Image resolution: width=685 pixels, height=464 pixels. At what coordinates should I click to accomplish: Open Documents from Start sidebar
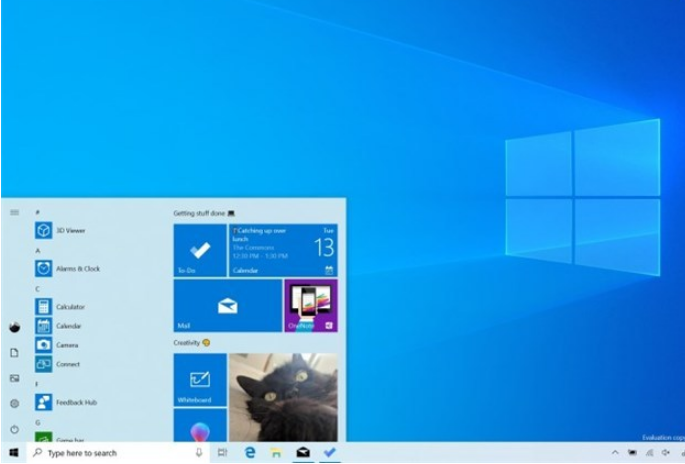click(x=14, y=353)
